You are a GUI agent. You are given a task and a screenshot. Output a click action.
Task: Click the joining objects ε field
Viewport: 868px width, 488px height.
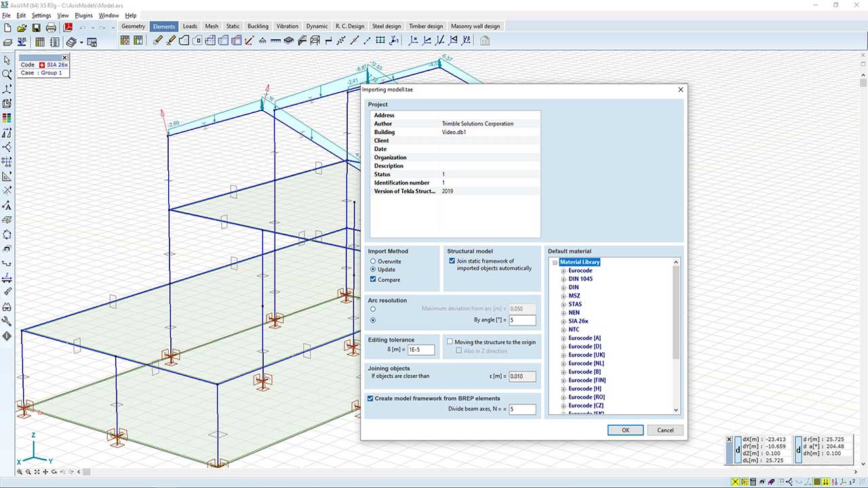pos(522,376)
